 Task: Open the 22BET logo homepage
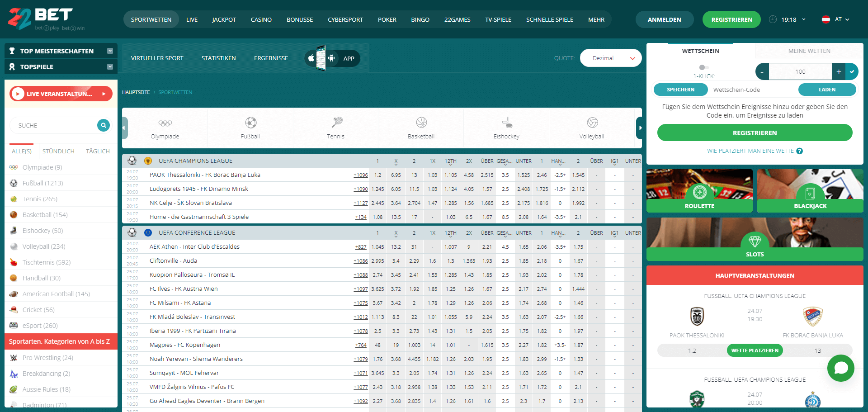click(46, 19)
